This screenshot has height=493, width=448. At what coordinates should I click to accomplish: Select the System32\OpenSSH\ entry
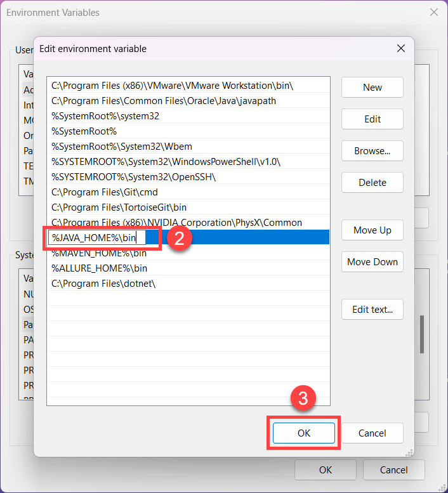pos(188,177)
